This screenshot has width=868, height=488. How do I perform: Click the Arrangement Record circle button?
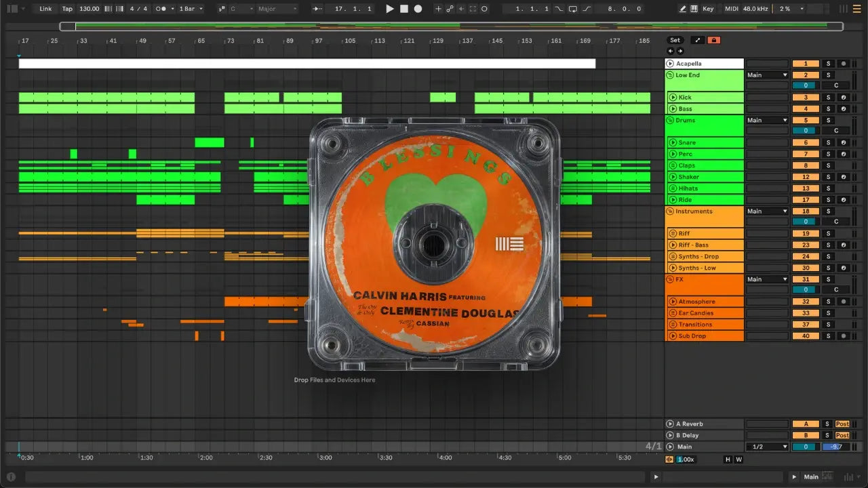[418, 9]
